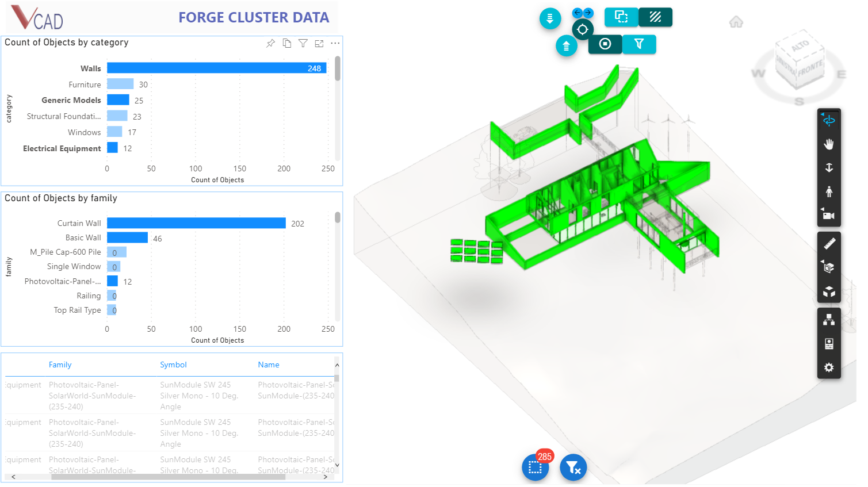Toggle the cyan filter control at top

[x=639, y=44]
